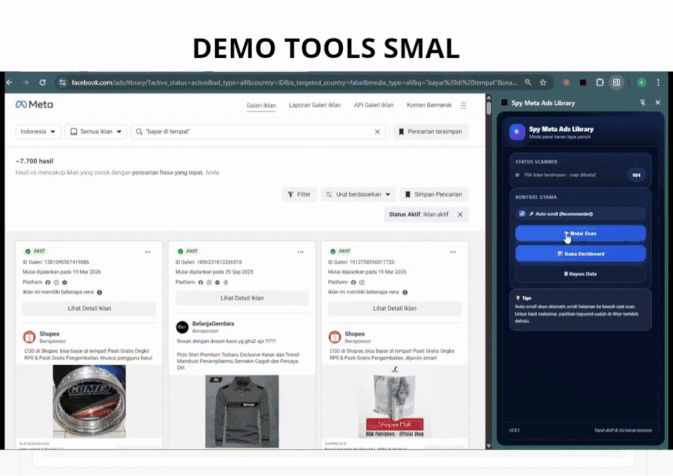This screenshot has height=476, width=673.
Task: Click the Pencarian tersimpan button
Action: click(x=430, y=132)
